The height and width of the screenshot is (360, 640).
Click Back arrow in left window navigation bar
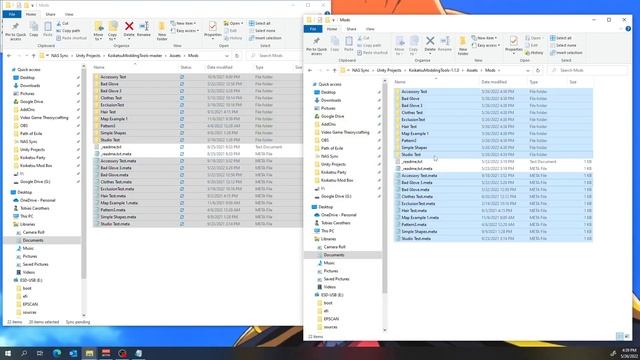[x=9, y=56]
